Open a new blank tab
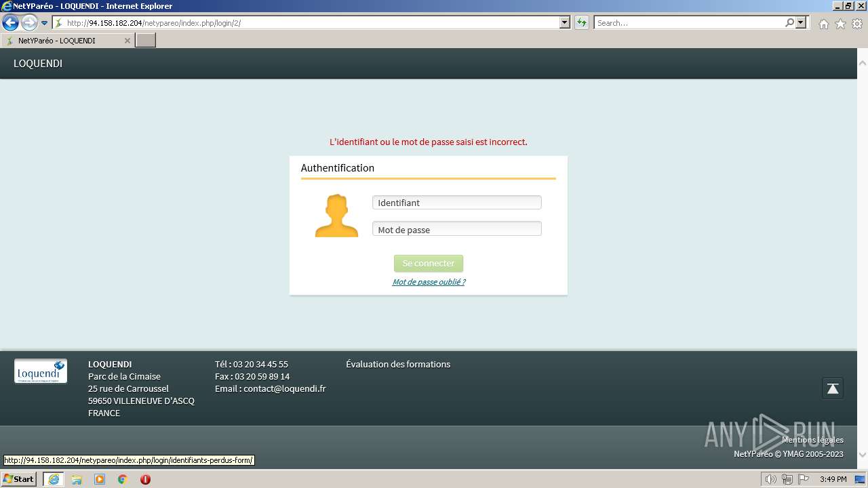 pyautogui.click(x=146, y=41)
